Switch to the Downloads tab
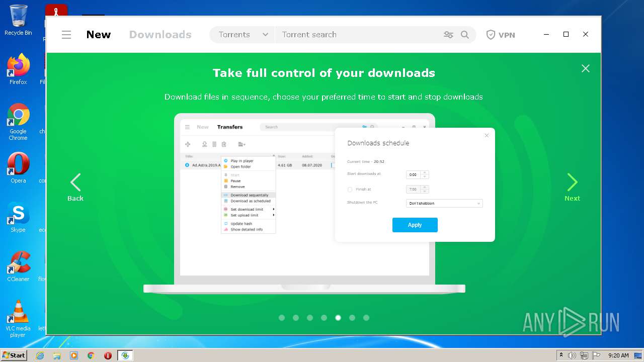 (160, 35)
